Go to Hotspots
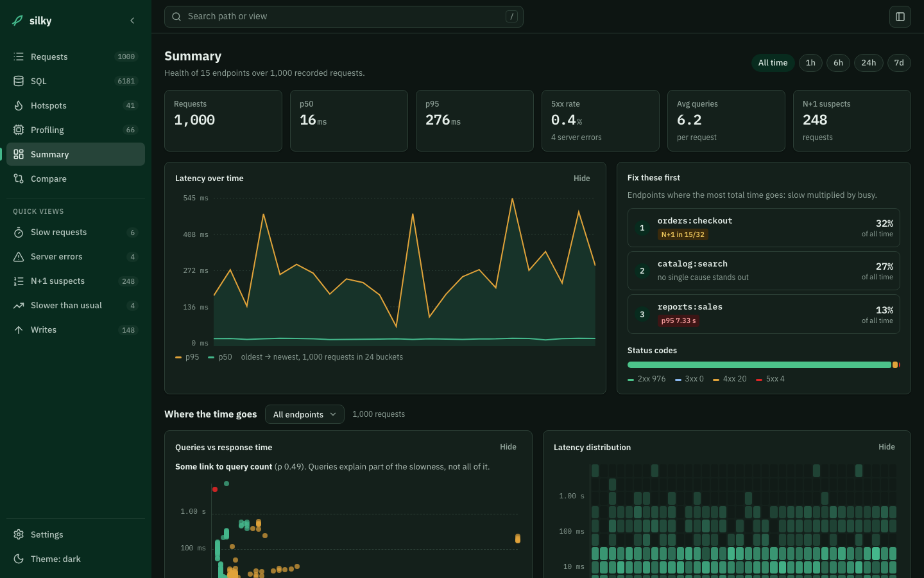 coord(76,105)
